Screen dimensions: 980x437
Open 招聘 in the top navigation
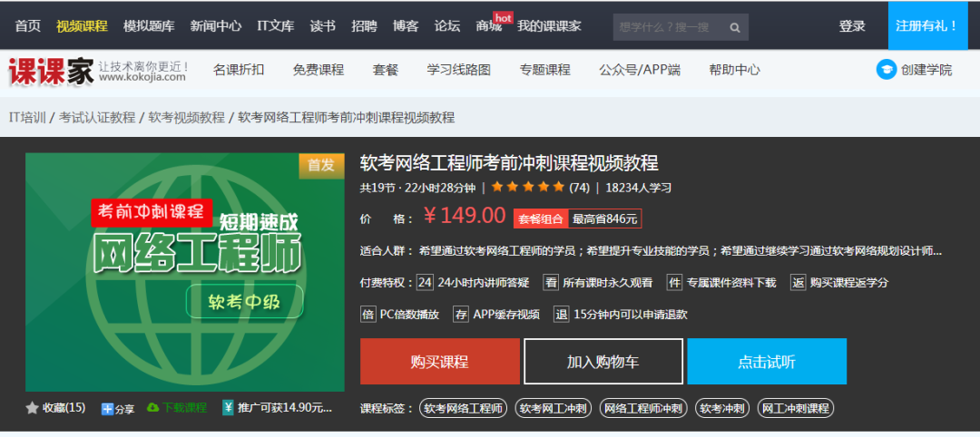(364, 26)
